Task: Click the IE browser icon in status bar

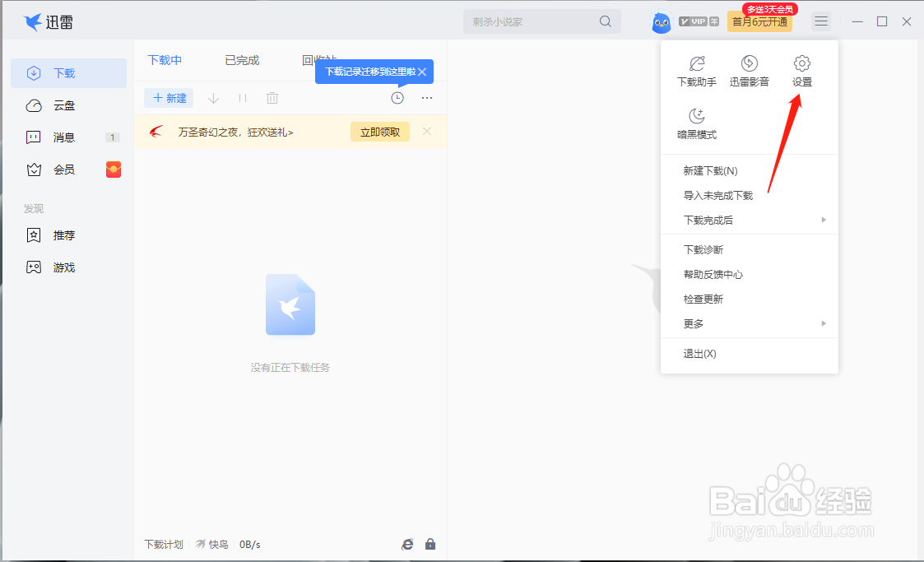Action: point(407,545)
